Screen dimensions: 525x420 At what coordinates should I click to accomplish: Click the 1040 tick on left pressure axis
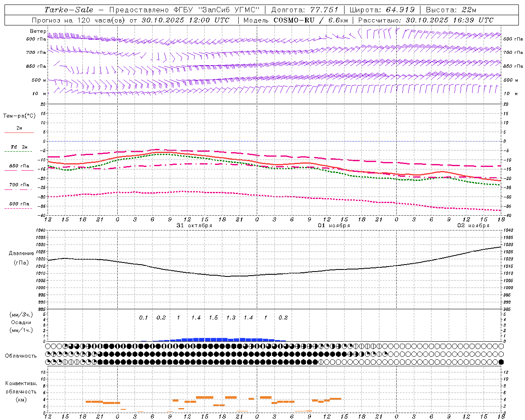tap(40, 231)
